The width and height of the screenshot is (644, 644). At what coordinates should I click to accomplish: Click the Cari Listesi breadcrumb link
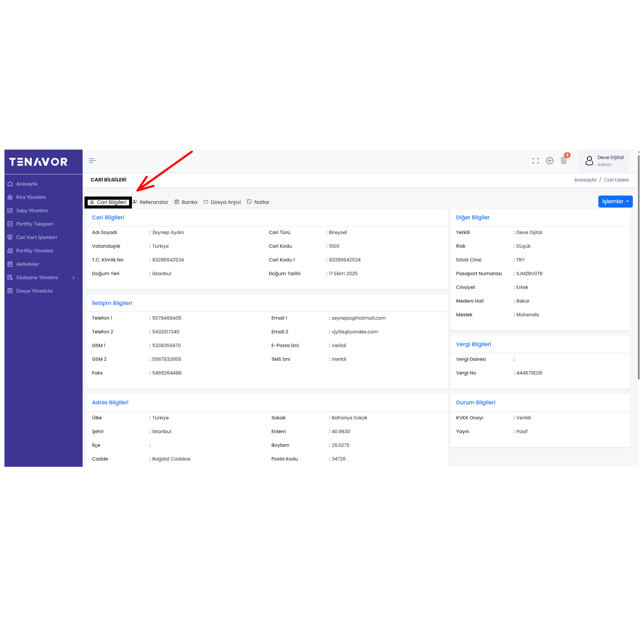point(616,180)
